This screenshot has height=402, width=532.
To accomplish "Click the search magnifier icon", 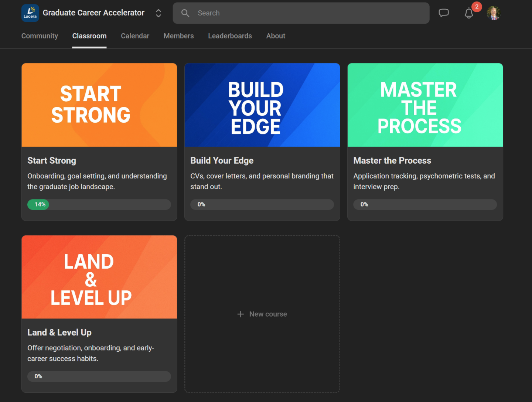I will tap(185, 13).
